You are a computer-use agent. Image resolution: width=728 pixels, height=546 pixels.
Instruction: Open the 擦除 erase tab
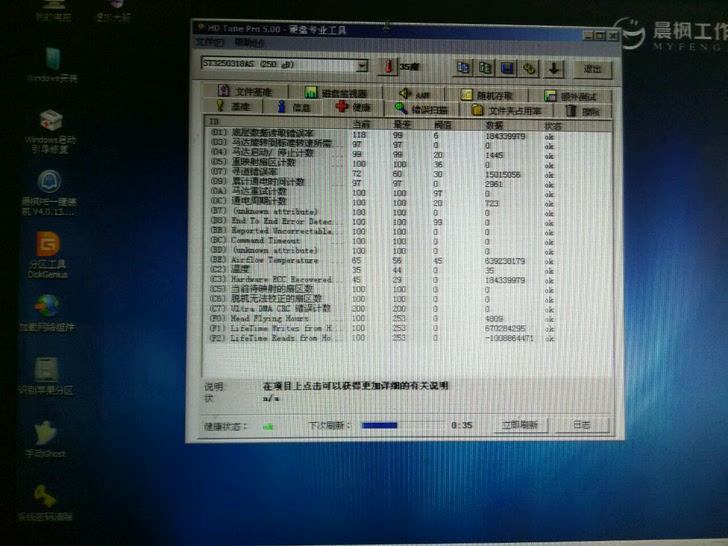click(583, 111)
